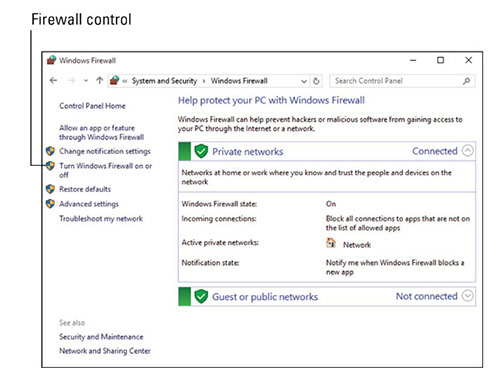Screen dimensions: 500x389
Task: Click the Incoming connections label
Action: coord(219,219)
